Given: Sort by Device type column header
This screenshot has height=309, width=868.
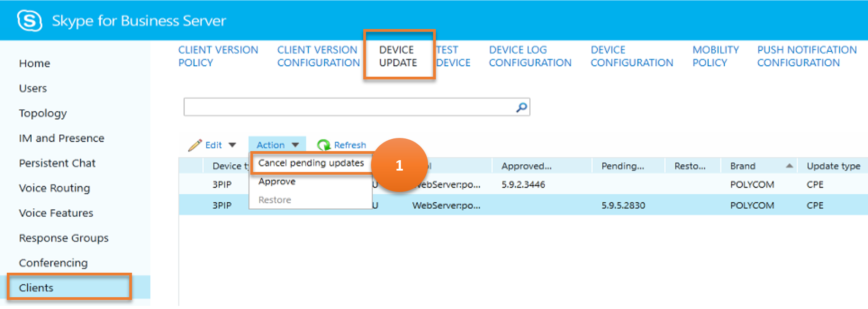Looking at the screenshot, I should pos(230,166).
